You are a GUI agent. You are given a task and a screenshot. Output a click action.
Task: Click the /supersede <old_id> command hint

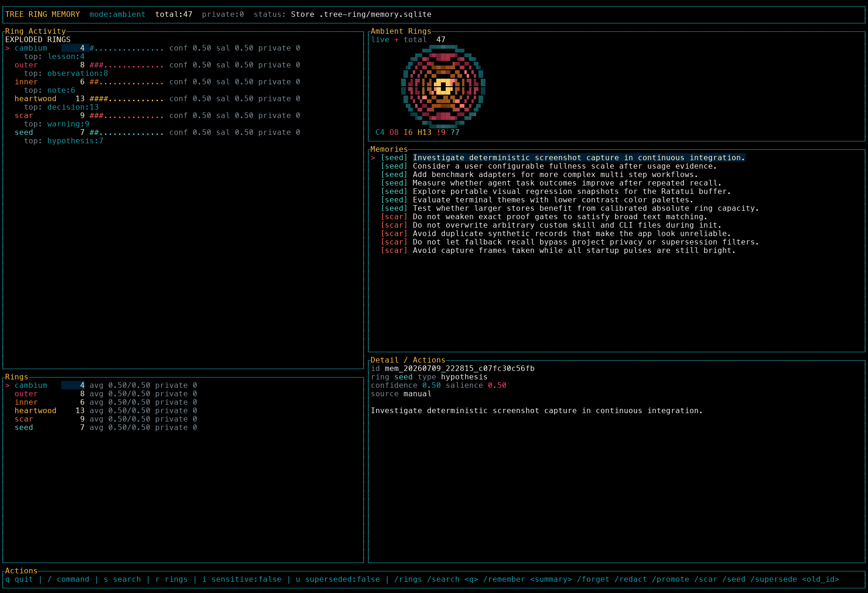coord(795,579)
